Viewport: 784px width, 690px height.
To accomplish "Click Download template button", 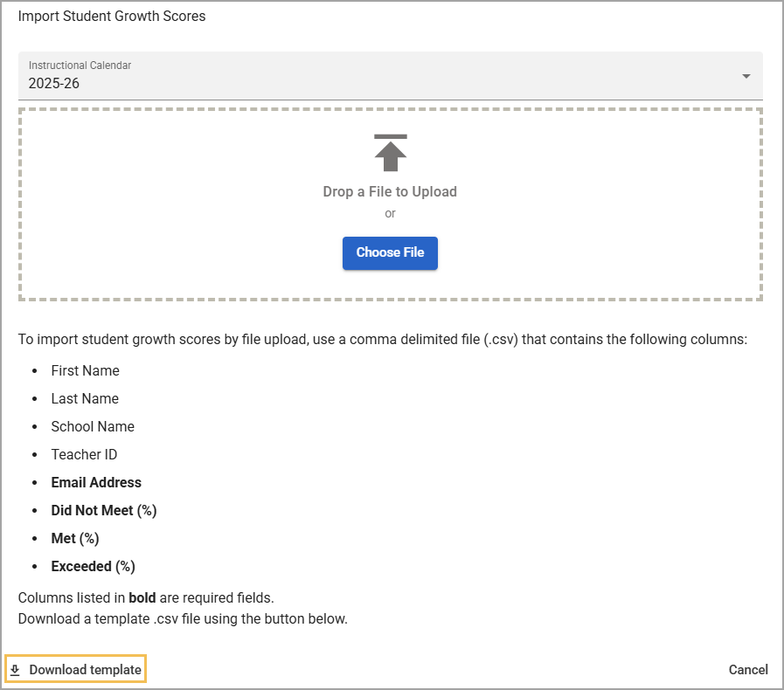I will click(75, 670).
